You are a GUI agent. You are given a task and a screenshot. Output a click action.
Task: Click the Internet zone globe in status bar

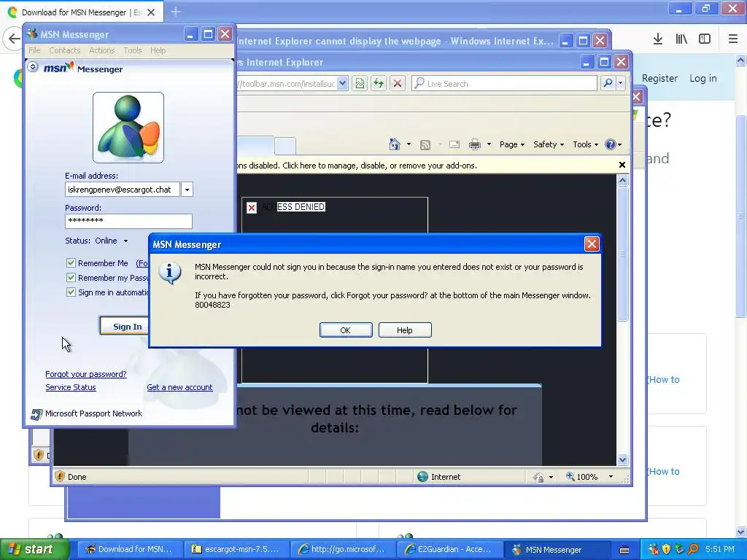[x=422, y=477]
